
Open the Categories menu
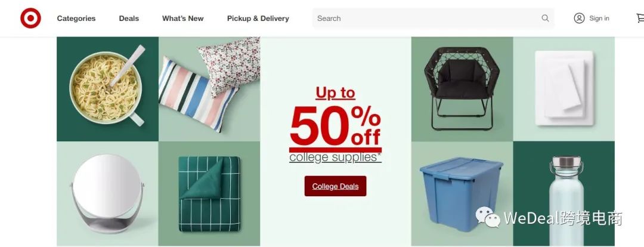pos(76,18)
